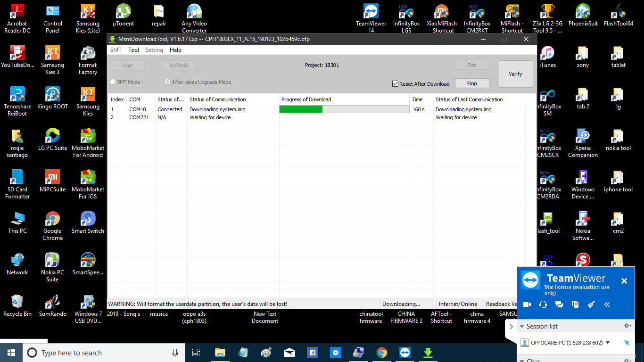Open TeamViewer whiteboard brush icon
Screen dimensions: 644x362
591,304
